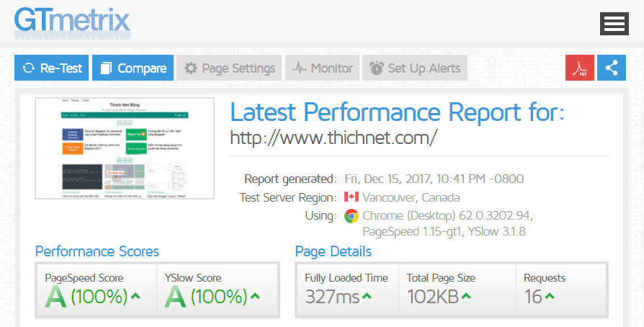The image size is (644, 327).
Task: Click the Fully Loaded Time up arrow
Action: [367, 295]
